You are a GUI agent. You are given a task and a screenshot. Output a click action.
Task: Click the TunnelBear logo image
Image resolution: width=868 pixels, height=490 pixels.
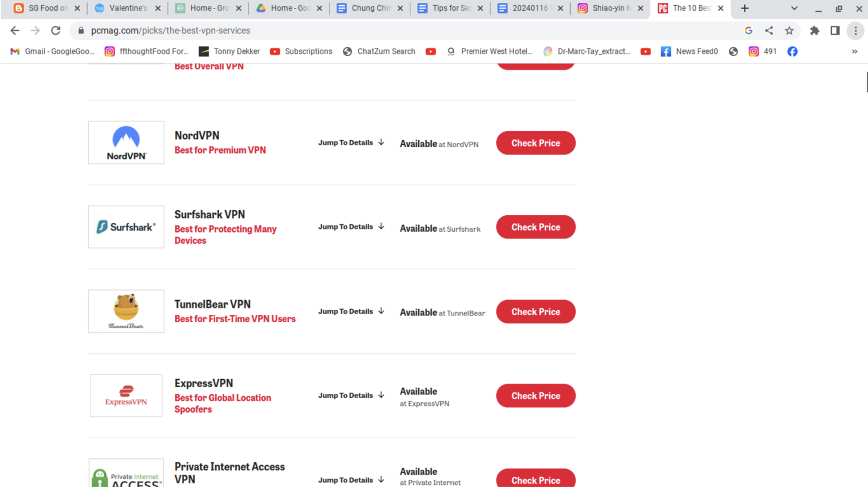tap(125, 311)
